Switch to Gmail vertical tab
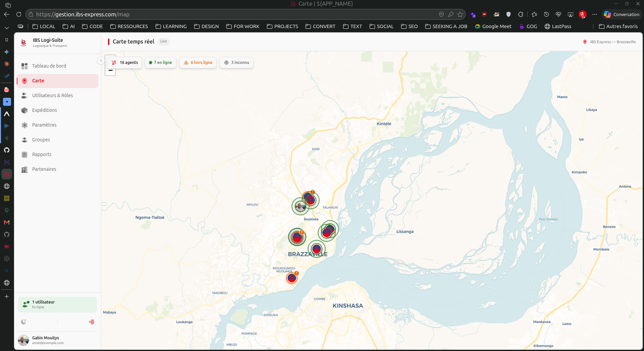The image size is (644, 351). 6,222
